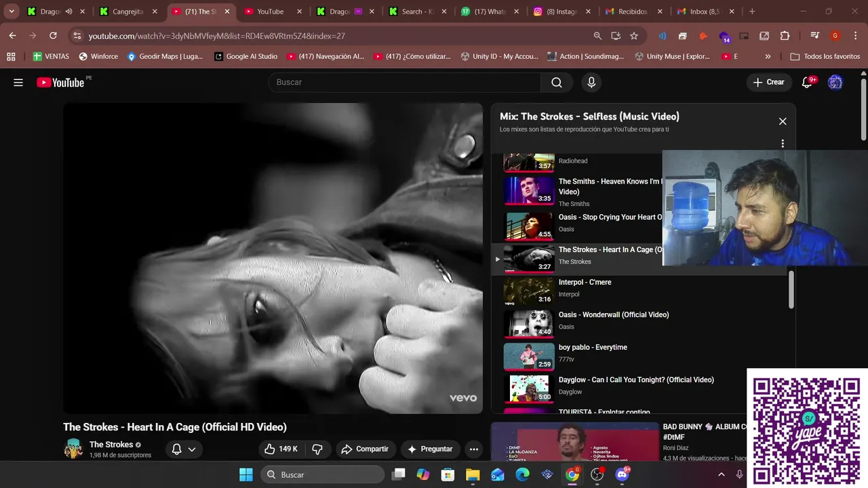Open more actions three-dot menu under video
868x488 pixels.
pyautogui.click(x=474, y=449)
